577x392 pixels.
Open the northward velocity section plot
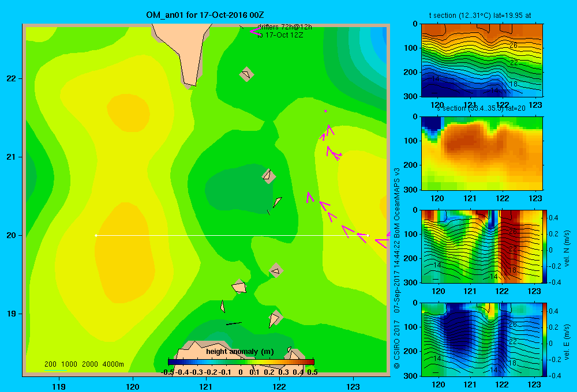tap(482, 246)
